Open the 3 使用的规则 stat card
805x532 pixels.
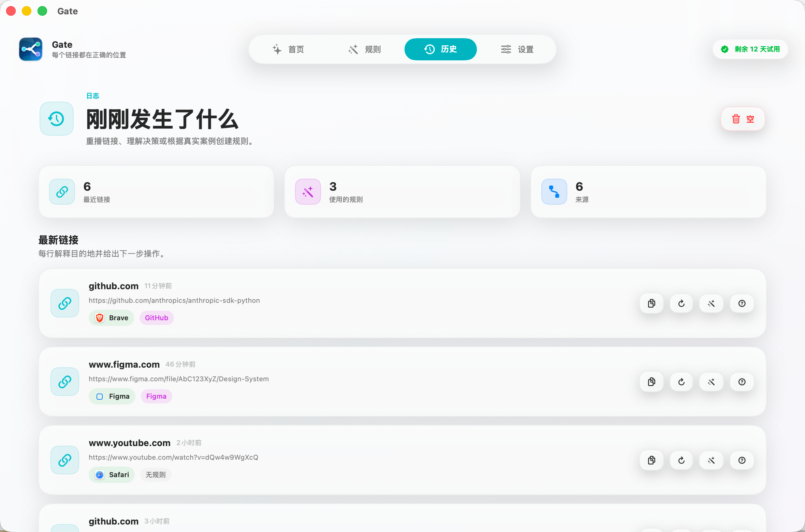click(402, 192)
